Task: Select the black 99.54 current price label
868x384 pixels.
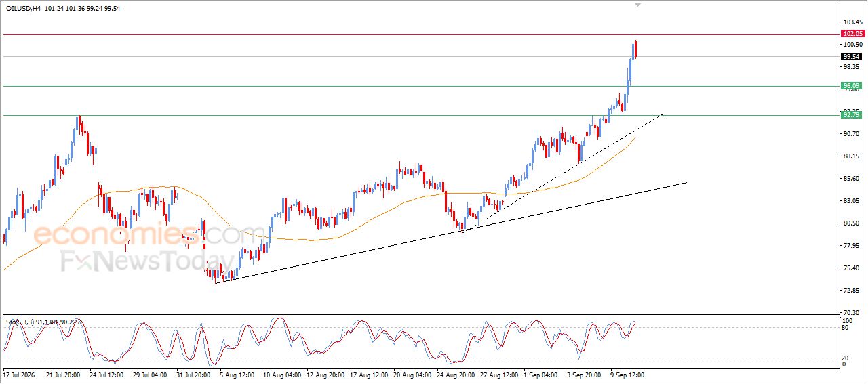Action: click(851, 57)
